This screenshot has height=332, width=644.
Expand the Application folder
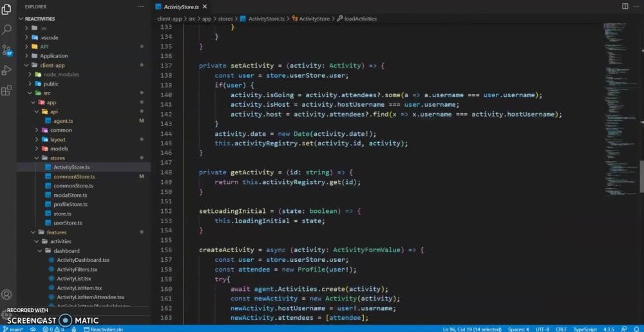click(84, 56)
